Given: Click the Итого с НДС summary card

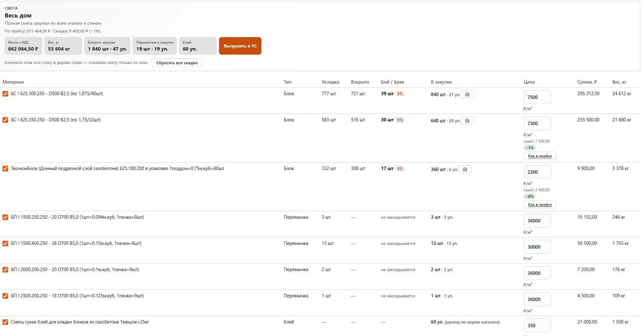Looking at the screenshot, I should (23, 46).
